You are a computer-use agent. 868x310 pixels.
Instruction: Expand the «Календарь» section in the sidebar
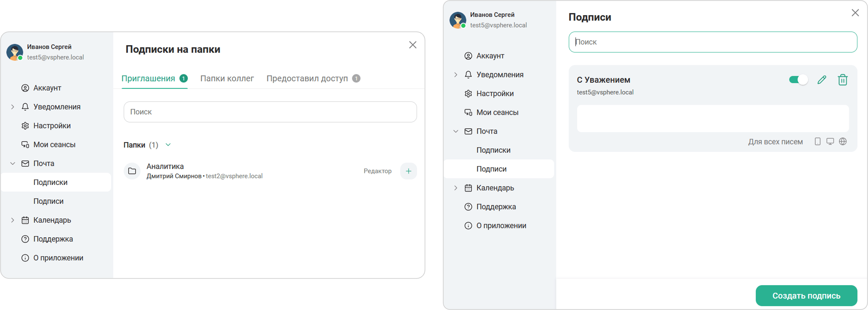[x=456, y=188]
